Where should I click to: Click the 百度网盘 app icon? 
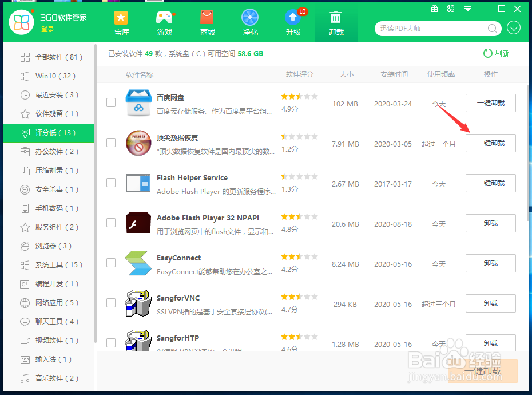coord(138,103)
